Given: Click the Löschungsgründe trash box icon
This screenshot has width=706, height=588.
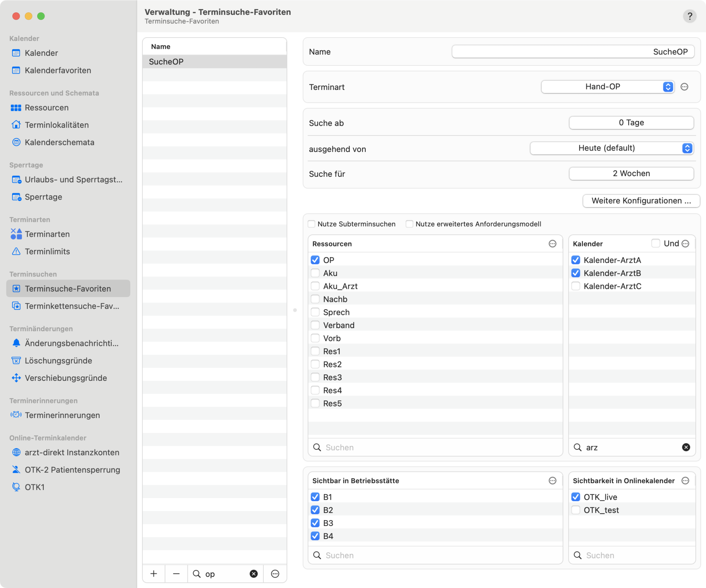Looking at the screenshot, I should pyautogui.click(x=16, y=361).
